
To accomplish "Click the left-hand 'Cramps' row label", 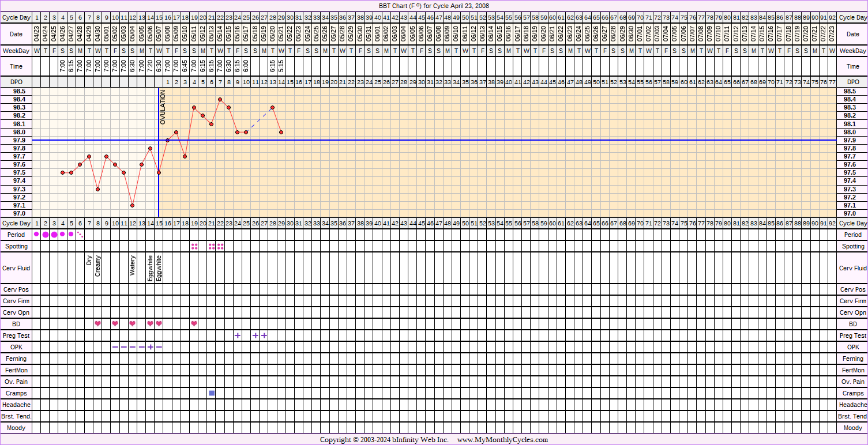I will click(16, 393).
